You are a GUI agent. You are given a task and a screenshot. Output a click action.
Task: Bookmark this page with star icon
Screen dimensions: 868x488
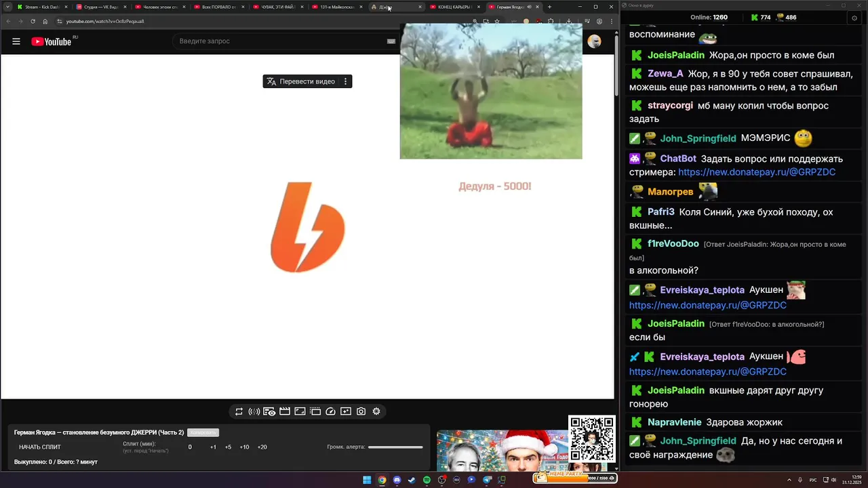[497, 21]
